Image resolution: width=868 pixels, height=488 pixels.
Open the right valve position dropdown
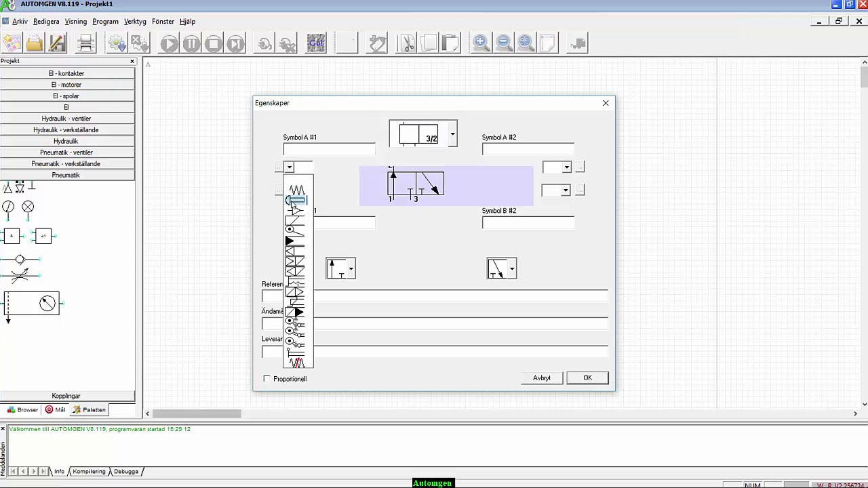pyautogui.click(x=512, y=269)
